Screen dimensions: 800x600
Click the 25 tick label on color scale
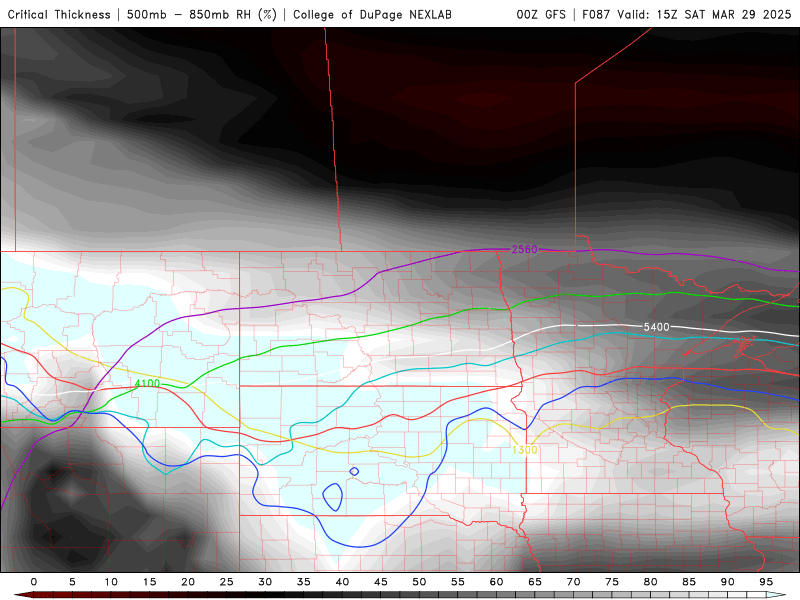tap(227, 582)
